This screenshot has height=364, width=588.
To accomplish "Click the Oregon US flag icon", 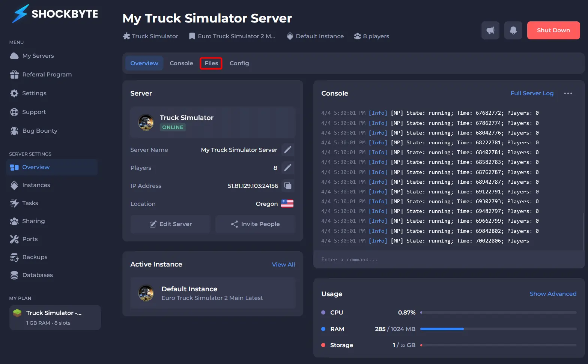I will [287, 204].
